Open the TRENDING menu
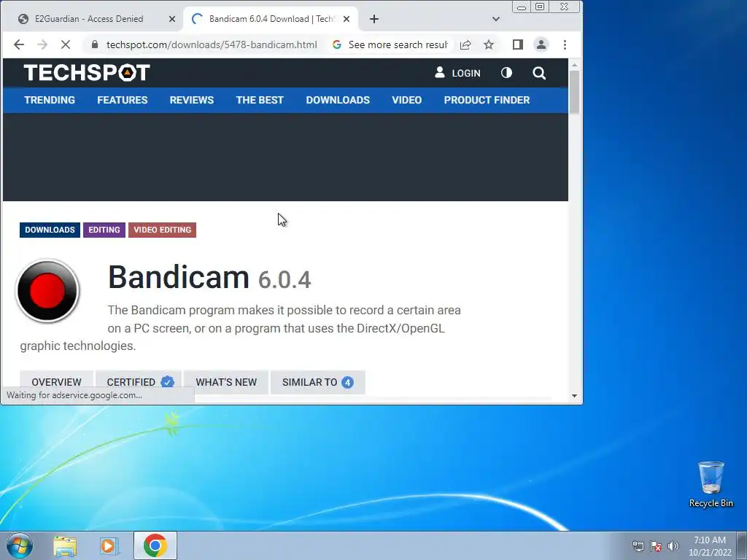 coord(50,100)
